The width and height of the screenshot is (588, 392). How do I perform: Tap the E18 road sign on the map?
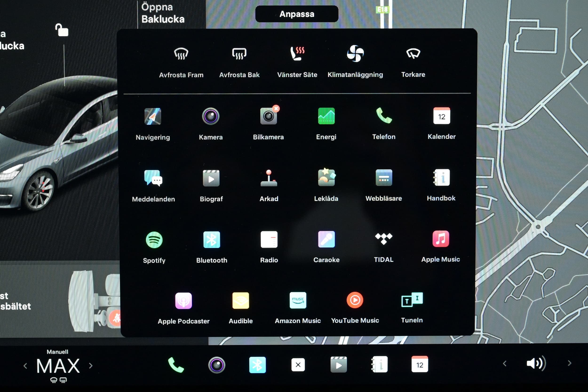click(x=382, y=10)
